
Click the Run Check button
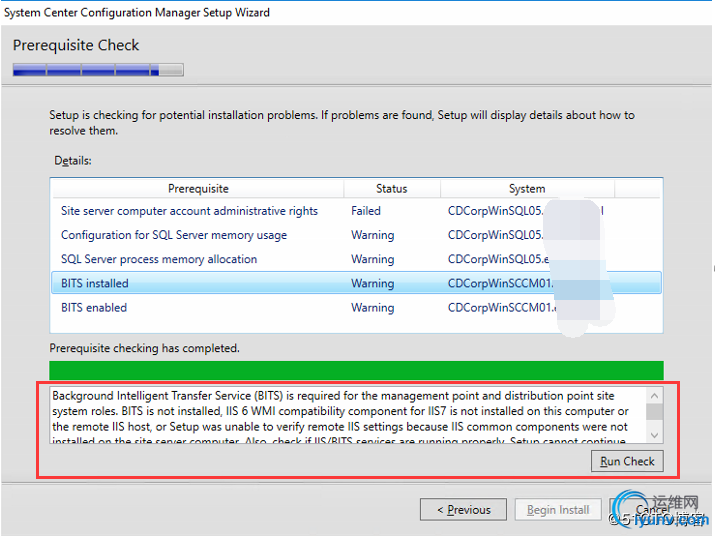[627, 461]
